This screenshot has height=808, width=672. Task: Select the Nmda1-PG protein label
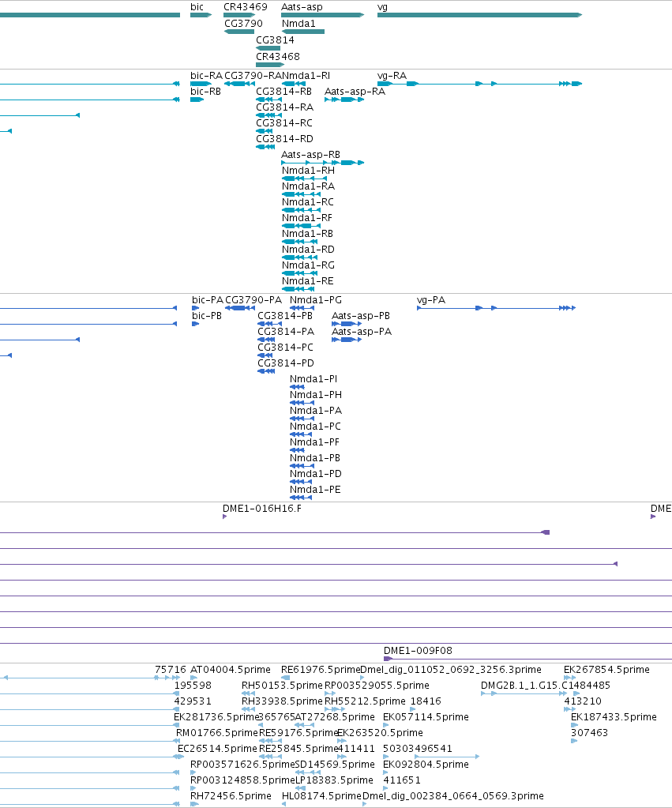315,300
